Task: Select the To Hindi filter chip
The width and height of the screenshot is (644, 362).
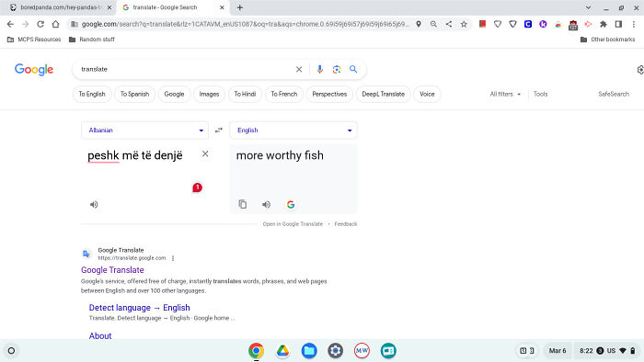Action: pyautogui.click(x=245, y=94)
